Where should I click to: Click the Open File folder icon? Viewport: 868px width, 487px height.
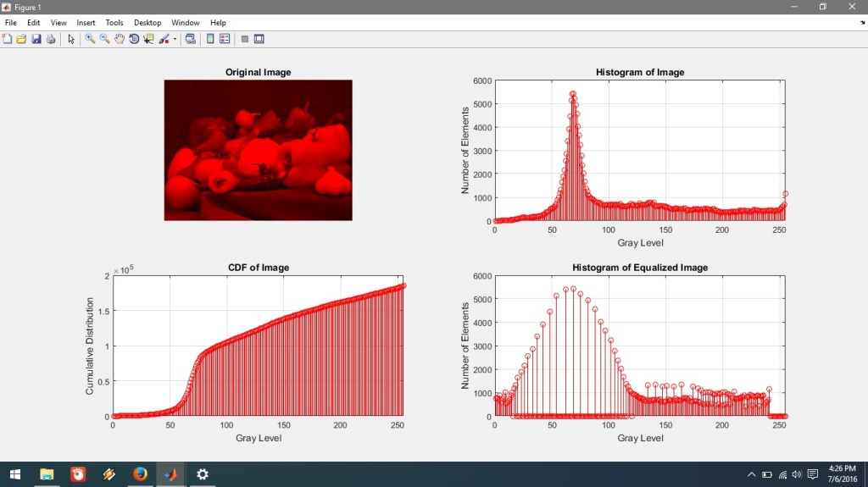[22, 39]
